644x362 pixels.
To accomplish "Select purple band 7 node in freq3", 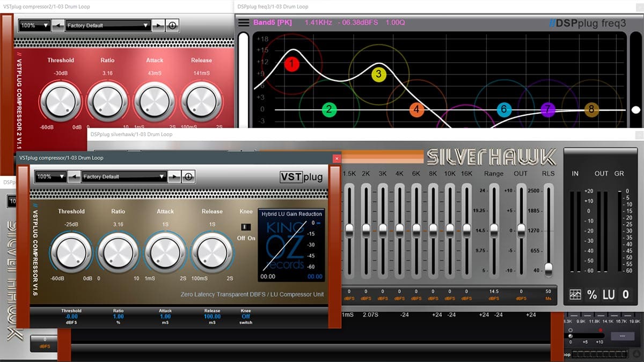I will tap(547, 110).
